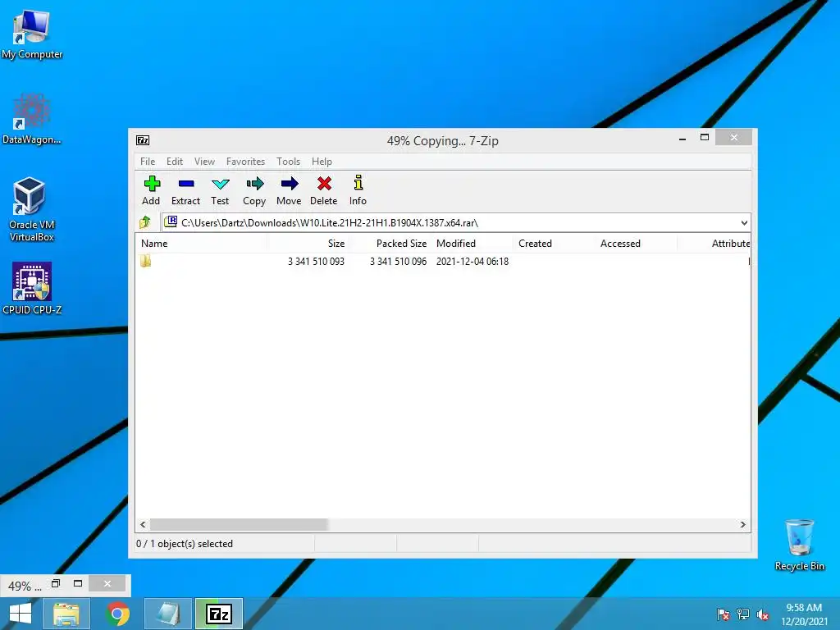Minimize the 7-Zip window

click(682, 138)
